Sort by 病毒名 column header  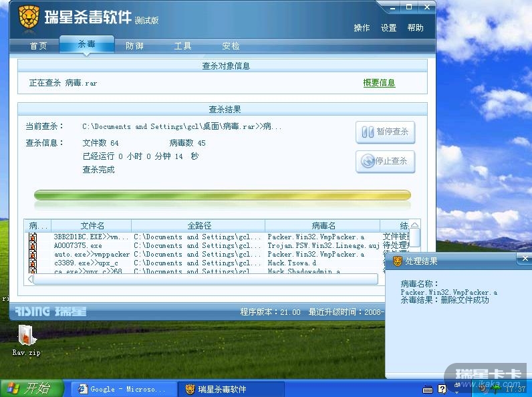pos(323,226)
